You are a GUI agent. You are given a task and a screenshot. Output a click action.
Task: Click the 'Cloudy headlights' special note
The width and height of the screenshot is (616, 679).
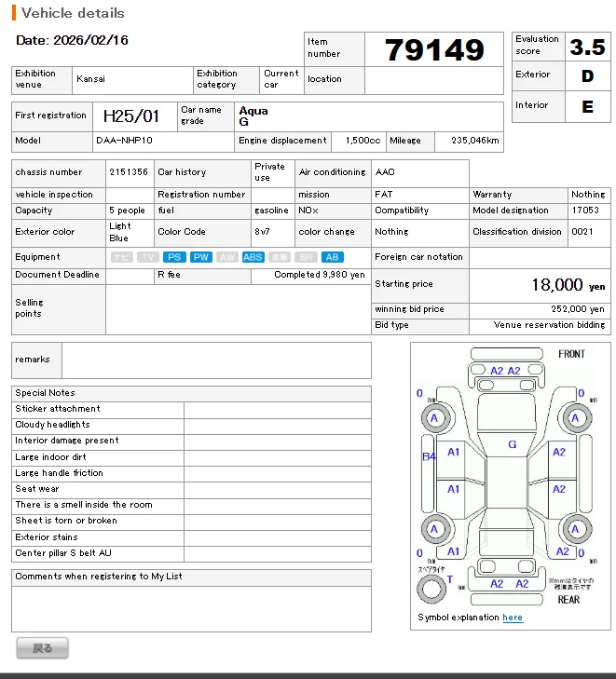(52, 425)
